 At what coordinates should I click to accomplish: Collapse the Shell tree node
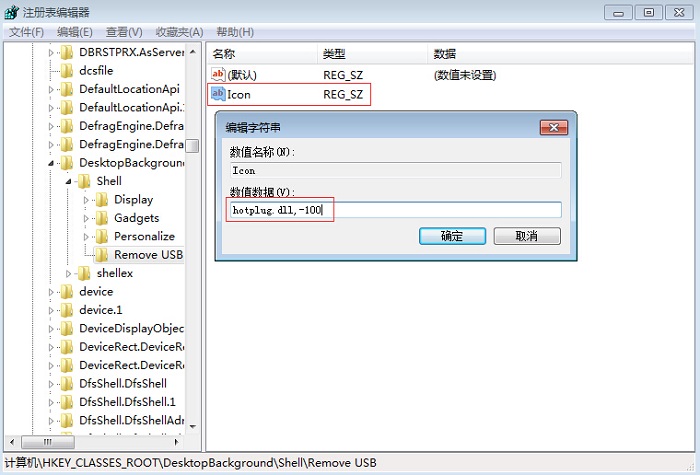point(68,181)
